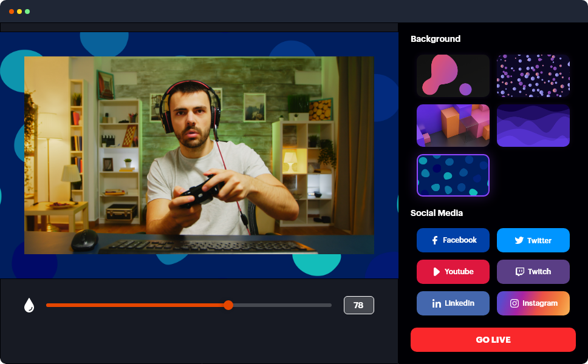
Task: Click the red macOS close dot
Action: (12, 12)
